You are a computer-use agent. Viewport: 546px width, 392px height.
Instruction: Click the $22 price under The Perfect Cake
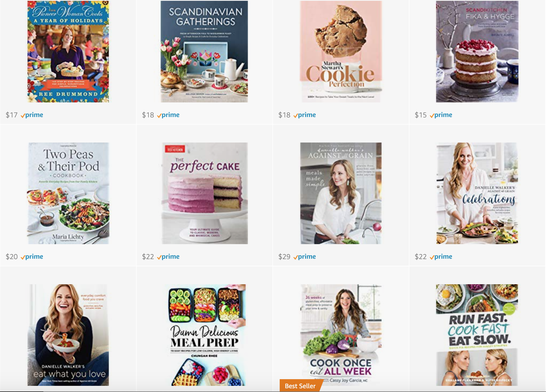(148, 257)
